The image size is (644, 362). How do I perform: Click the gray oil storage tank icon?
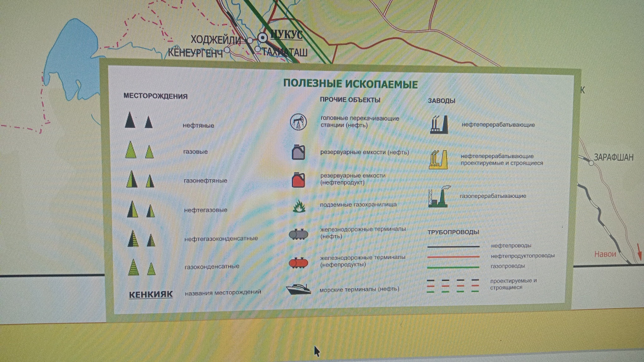click(x=298, y=152)
